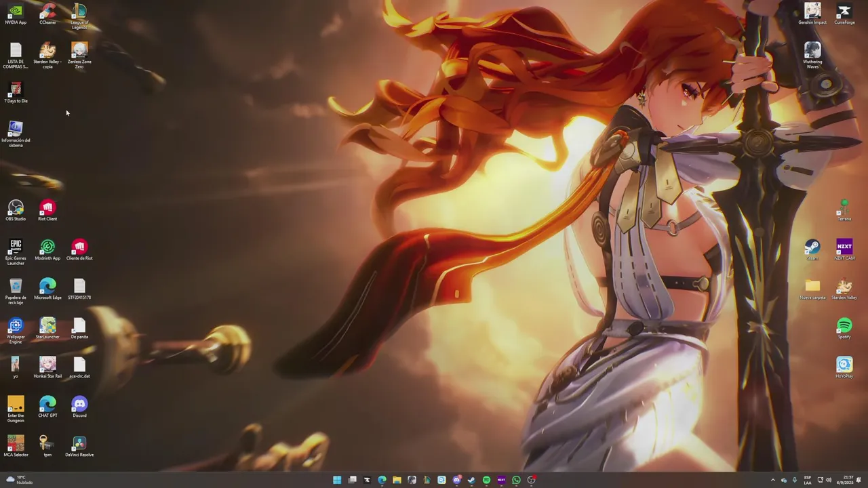Select the Microsoft Edge desktop shortcut
The width and height of the screenshot is (868, 488).
(x=47, y=289)
